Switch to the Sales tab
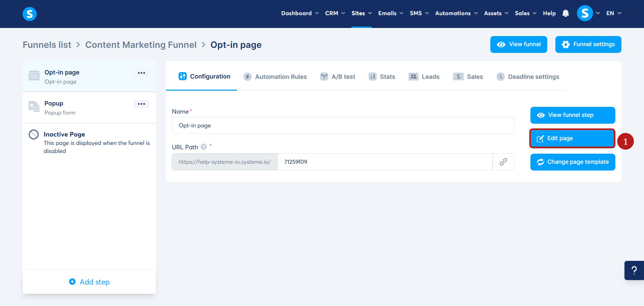 [468, 77]
